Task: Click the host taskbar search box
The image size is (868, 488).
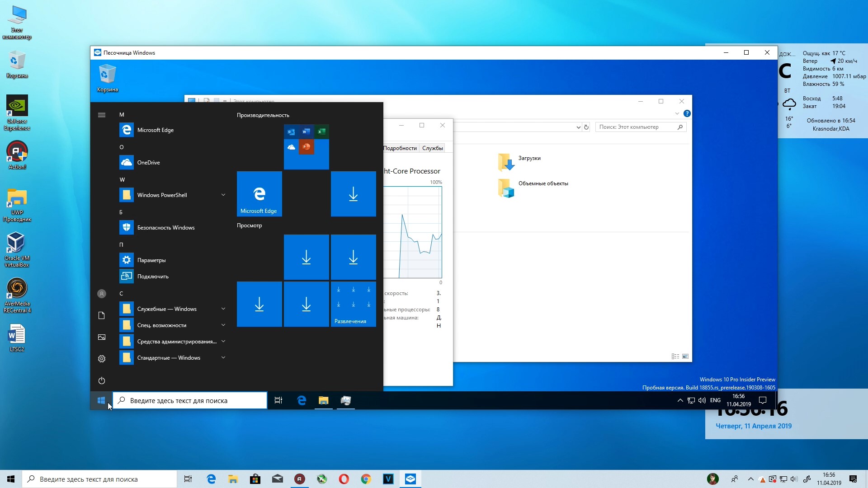Action: [99, 479]
